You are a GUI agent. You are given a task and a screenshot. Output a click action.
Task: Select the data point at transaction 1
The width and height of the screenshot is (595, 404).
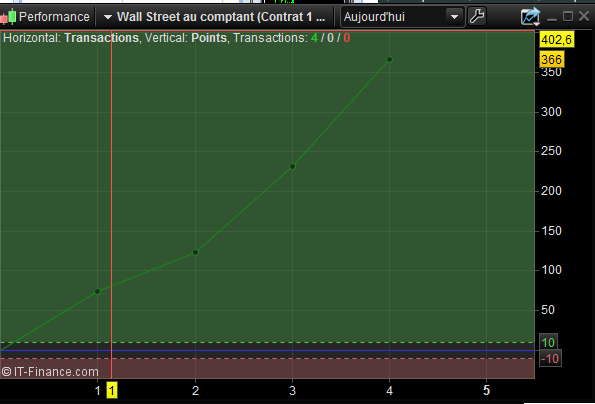(x=98, y=291)
